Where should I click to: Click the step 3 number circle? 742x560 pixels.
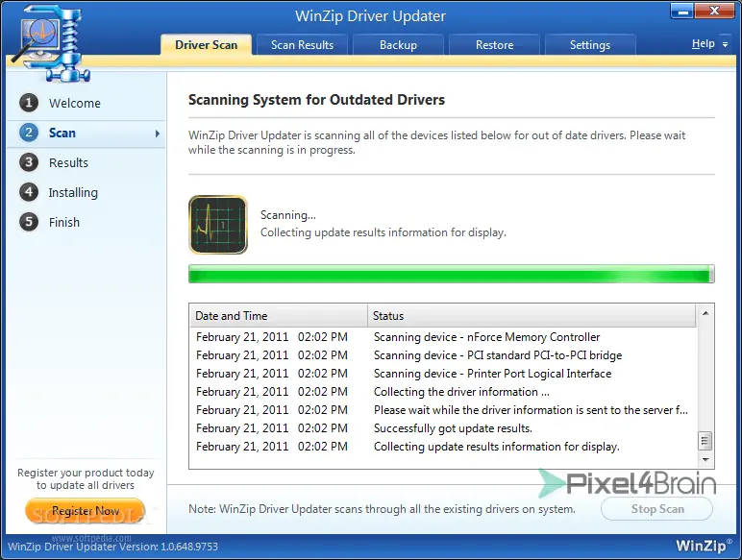tap(29, 162)
